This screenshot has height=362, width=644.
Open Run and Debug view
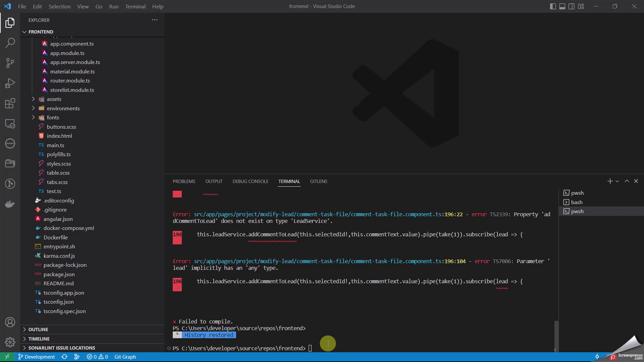10,83
